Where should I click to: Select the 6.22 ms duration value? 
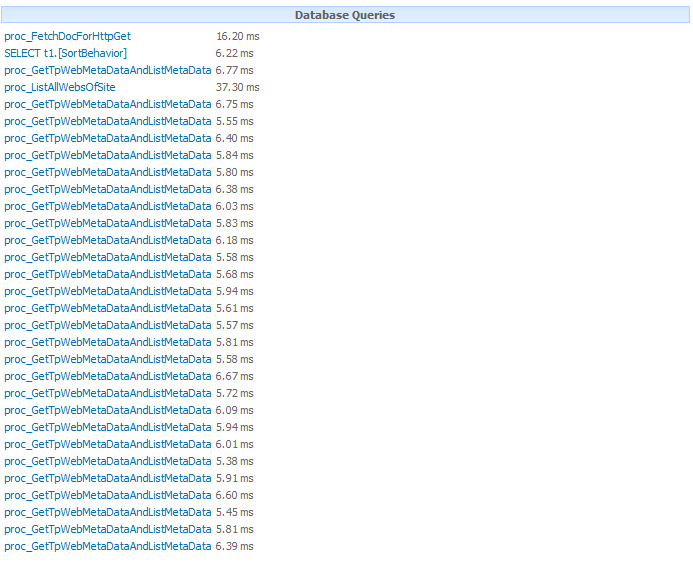(235, 53)
